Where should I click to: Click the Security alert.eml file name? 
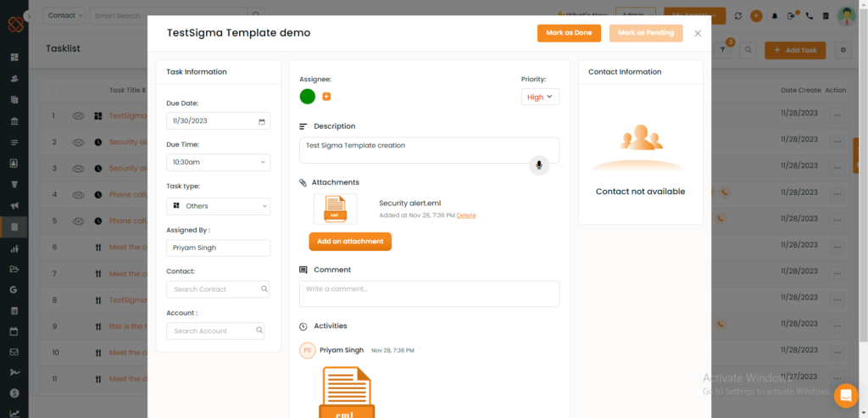(x=409, y=203)
